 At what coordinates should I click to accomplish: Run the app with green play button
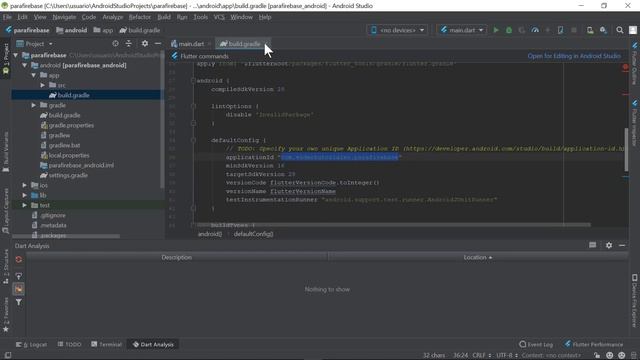tap(496, 30)
